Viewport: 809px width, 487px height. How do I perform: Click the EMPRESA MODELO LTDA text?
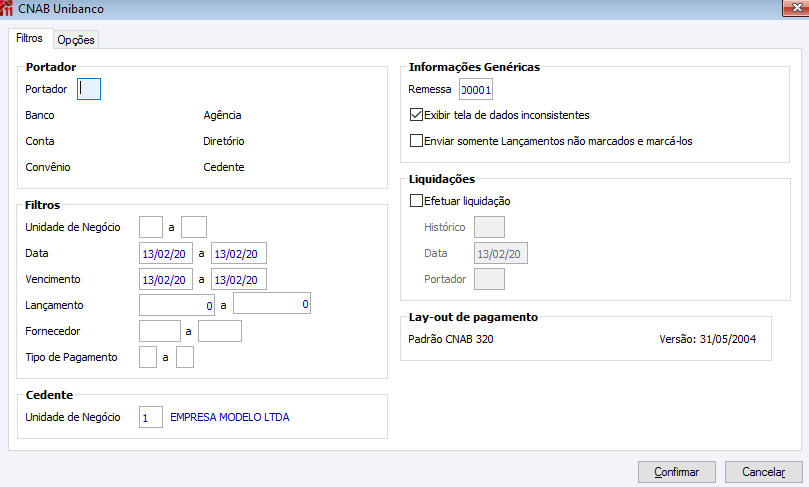(230, 417)
